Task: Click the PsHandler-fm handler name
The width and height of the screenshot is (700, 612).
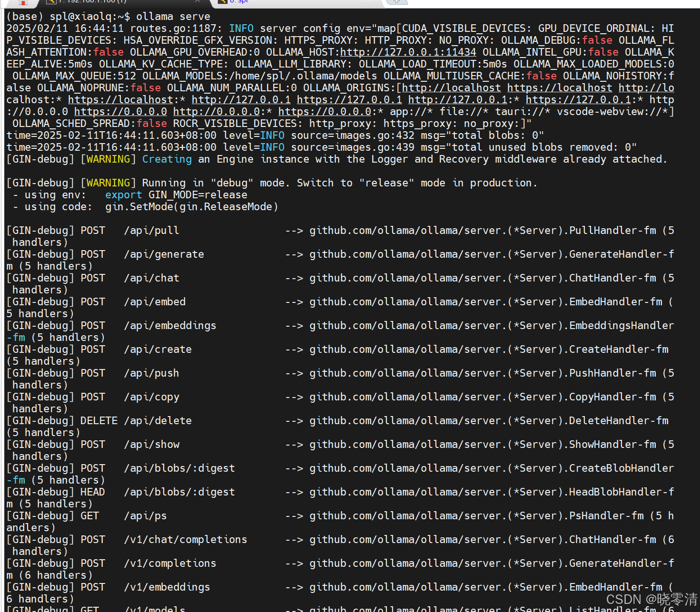Action: coord(606,516)
